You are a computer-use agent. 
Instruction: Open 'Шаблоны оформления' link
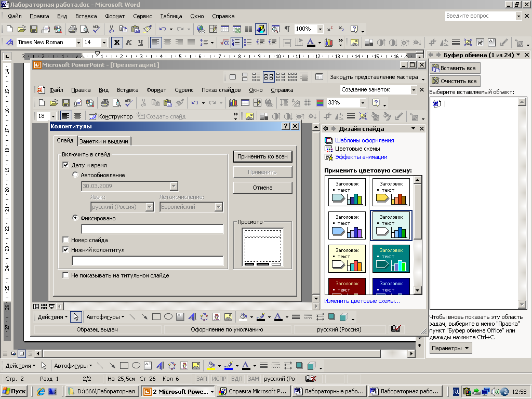coord(364,140)
